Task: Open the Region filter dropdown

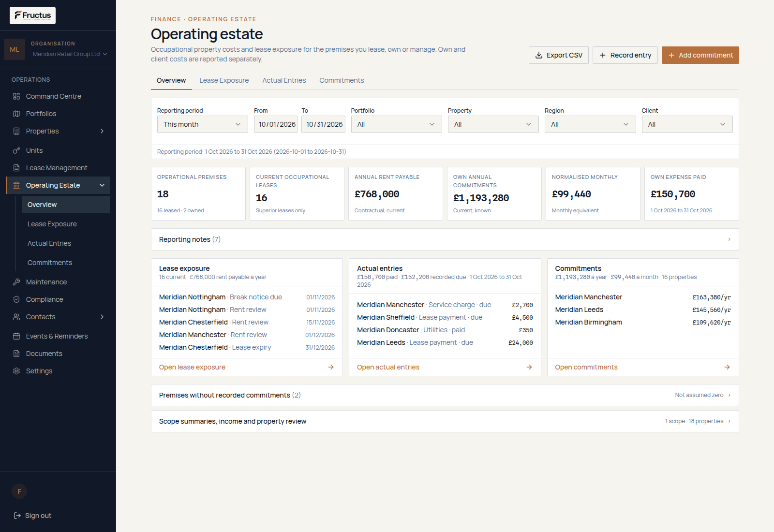Action: [590, 124]
